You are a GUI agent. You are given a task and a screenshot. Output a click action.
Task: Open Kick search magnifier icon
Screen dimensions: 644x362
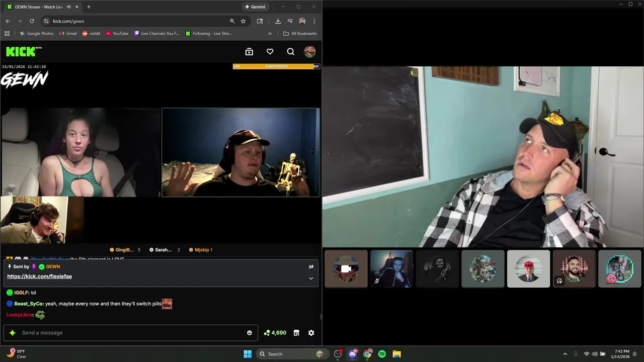[x=290, y=52]
